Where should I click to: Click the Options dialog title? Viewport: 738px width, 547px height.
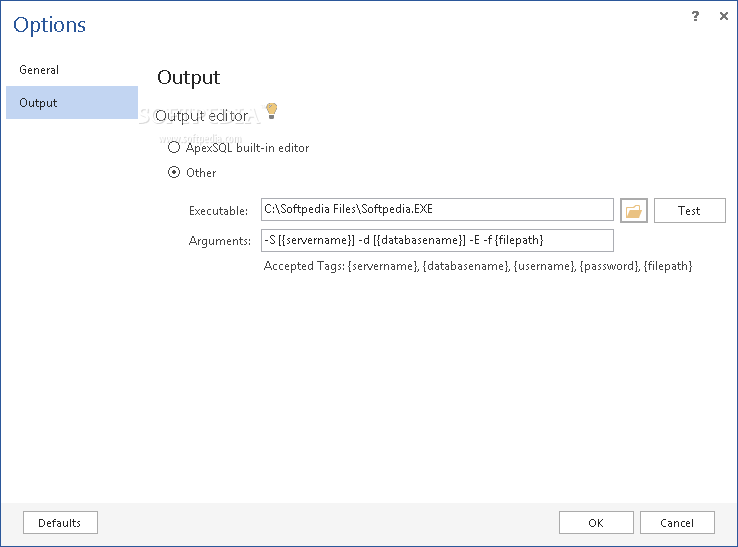pyautogui.click(x=49, y=25)
